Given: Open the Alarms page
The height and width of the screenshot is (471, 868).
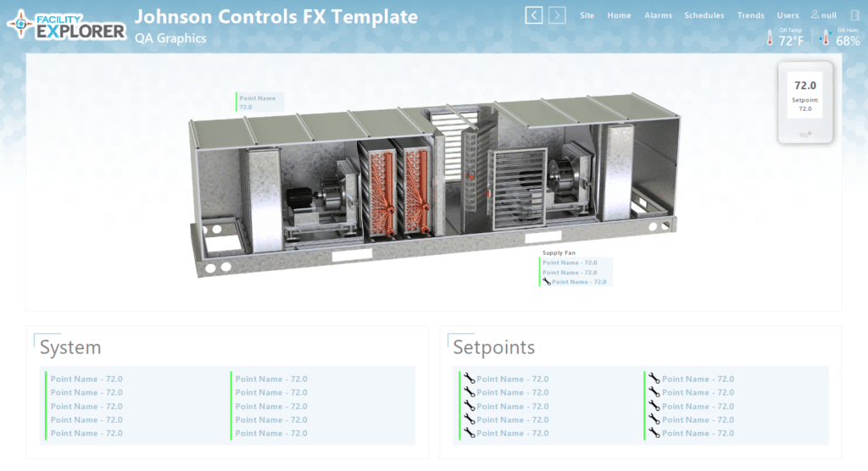Looking at the screenshot, I should pyautogui.click(x=658, y=15).
